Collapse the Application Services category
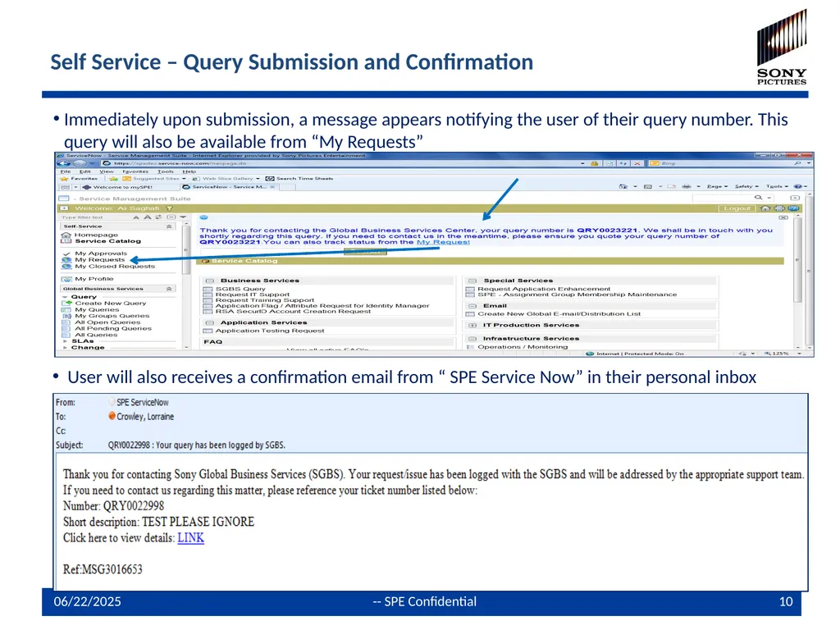 pyautogui.click(x=209, y=323)
